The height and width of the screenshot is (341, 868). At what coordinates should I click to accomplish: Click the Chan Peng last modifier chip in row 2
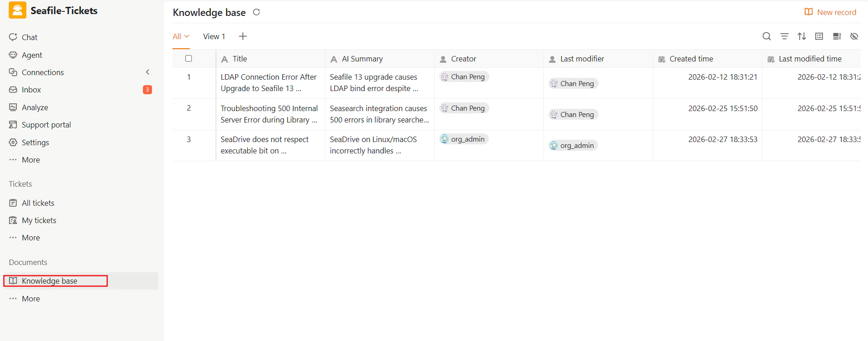pos(573,114)
